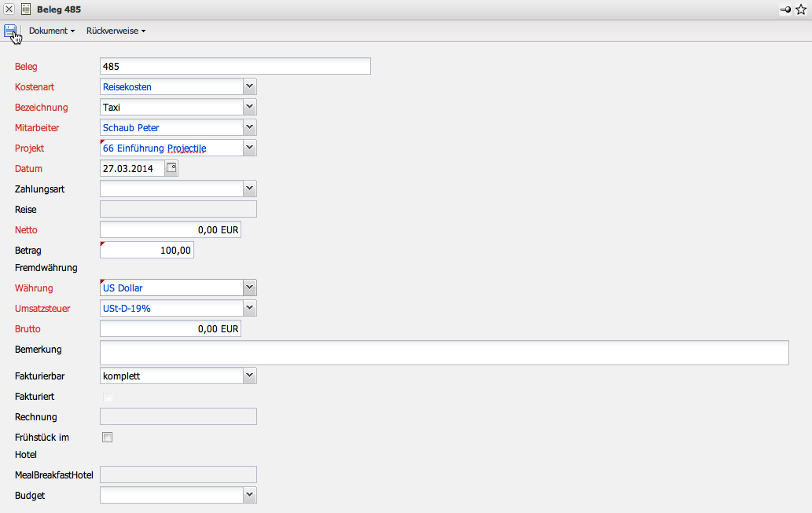Click the Kostenart label
The image size is (812, 513).
[x=35, y=87]
